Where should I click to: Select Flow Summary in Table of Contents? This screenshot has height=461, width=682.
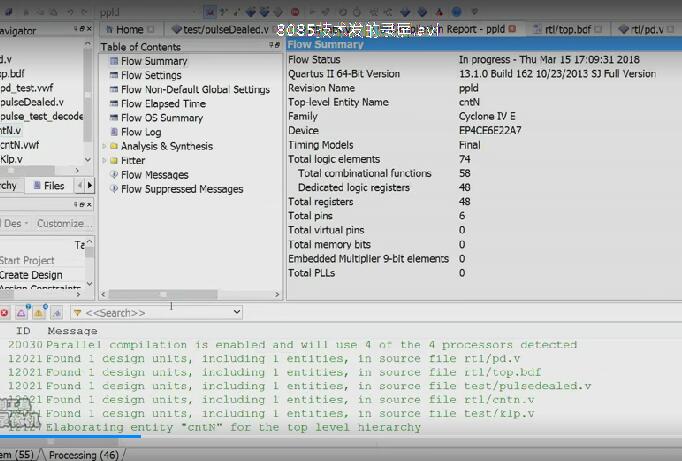click(154, 61)
